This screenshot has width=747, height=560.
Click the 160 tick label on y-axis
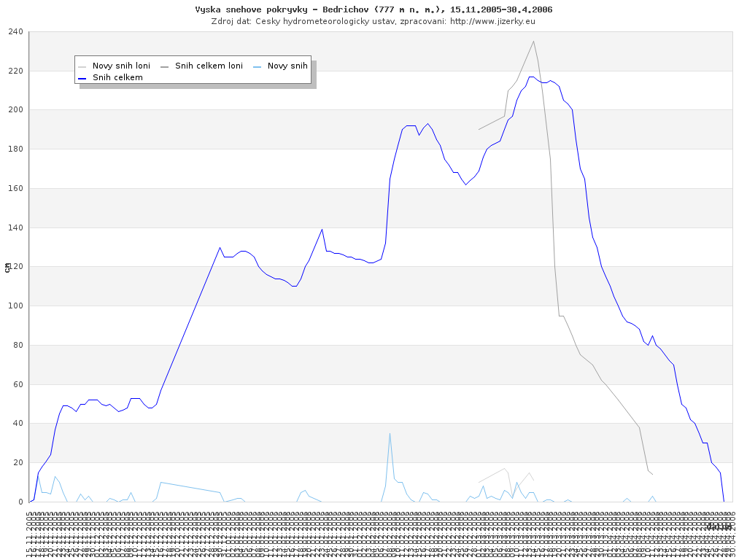pyautogui.click(x=15, y=189)
